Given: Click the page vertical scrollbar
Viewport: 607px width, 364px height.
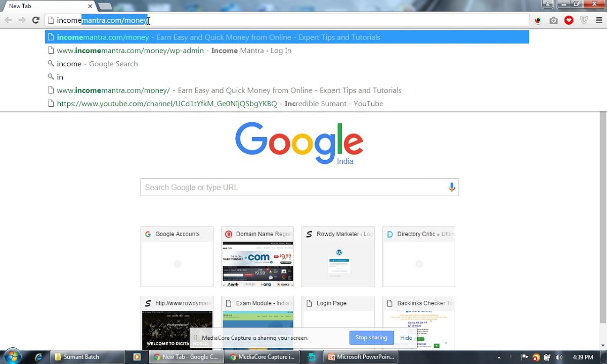Looking at the screenshot, I should click(x=603, y=217).
